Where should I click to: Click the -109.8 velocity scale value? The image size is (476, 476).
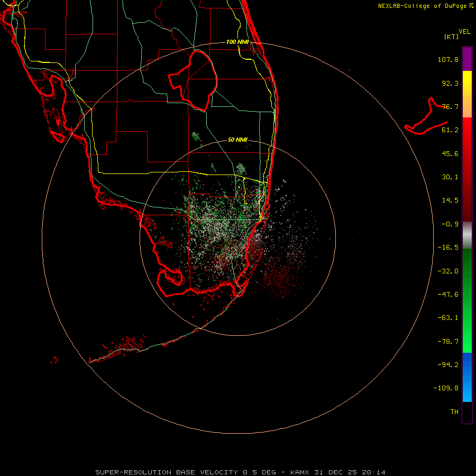click(446, 388)
